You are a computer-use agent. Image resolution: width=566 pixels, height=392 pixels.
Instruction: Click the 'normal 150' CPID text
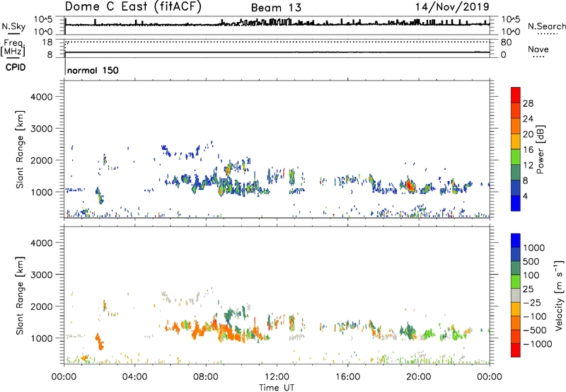[93, 70]
